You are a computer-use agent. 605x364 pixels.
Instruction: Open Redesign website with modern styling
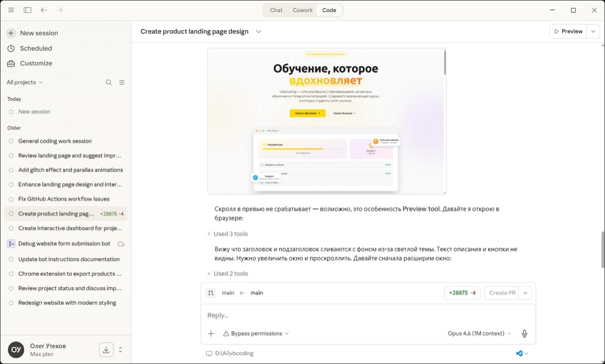click(65, 303)
